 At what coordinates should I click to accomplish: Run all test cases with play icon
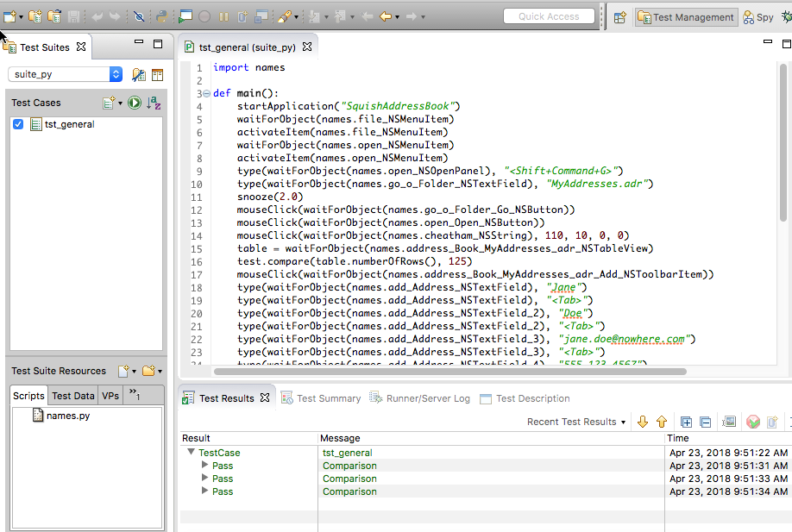pyautogui.click(x=135, y=103)
